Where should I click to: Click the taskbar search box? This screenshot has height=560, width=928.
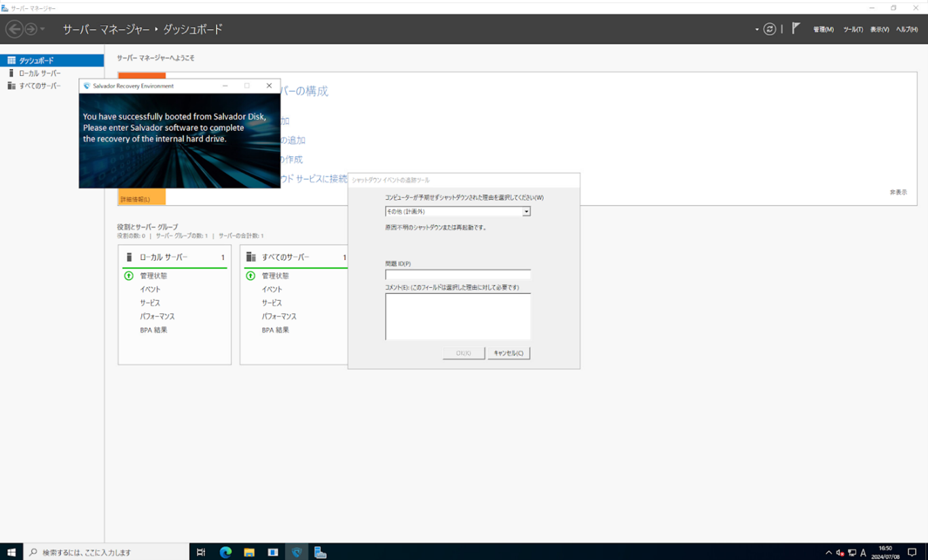point(107,553)
